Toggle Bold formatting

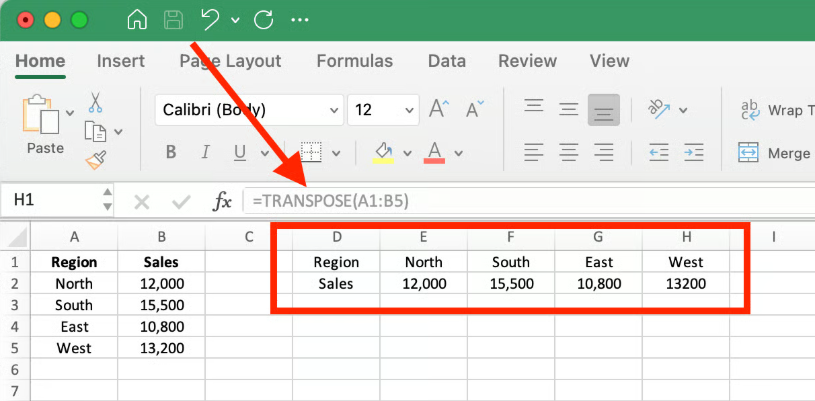[171, 153]
